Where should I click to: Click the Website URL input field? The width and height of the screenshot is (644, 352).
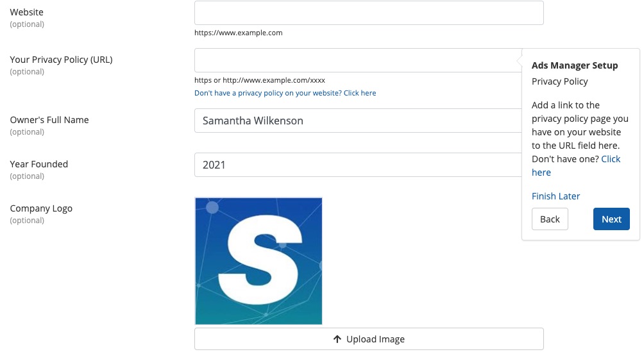(369, 13)
